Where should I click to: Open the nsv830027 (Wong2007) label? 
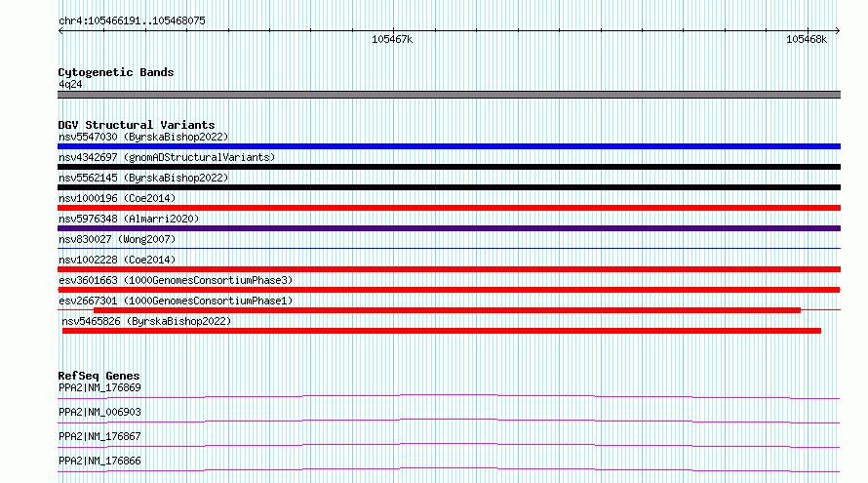pyautogui.click(x=117, y=239)
